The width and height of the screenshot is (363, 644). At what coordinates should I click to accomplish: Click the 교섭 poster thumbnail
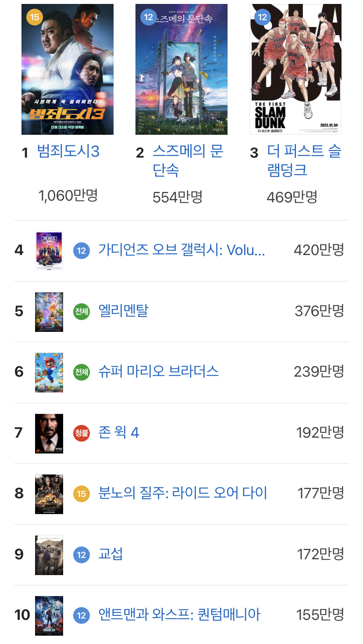49,554
